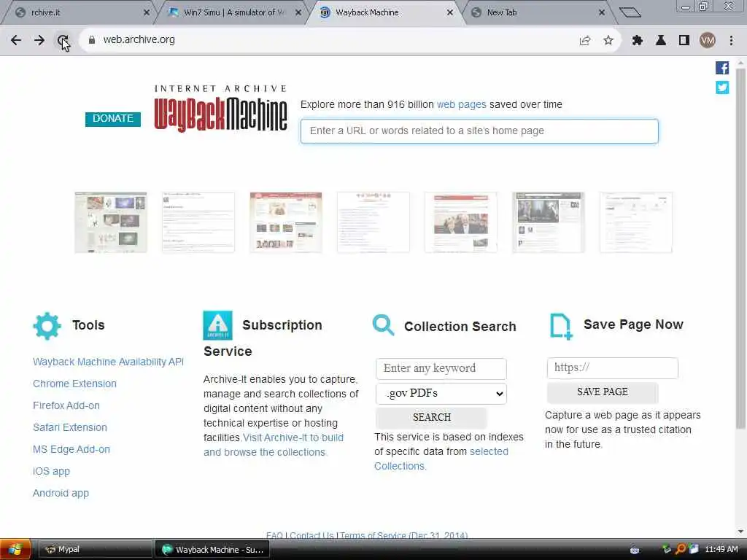Open the MS Edge Add-on link

[x=71, y=449]
